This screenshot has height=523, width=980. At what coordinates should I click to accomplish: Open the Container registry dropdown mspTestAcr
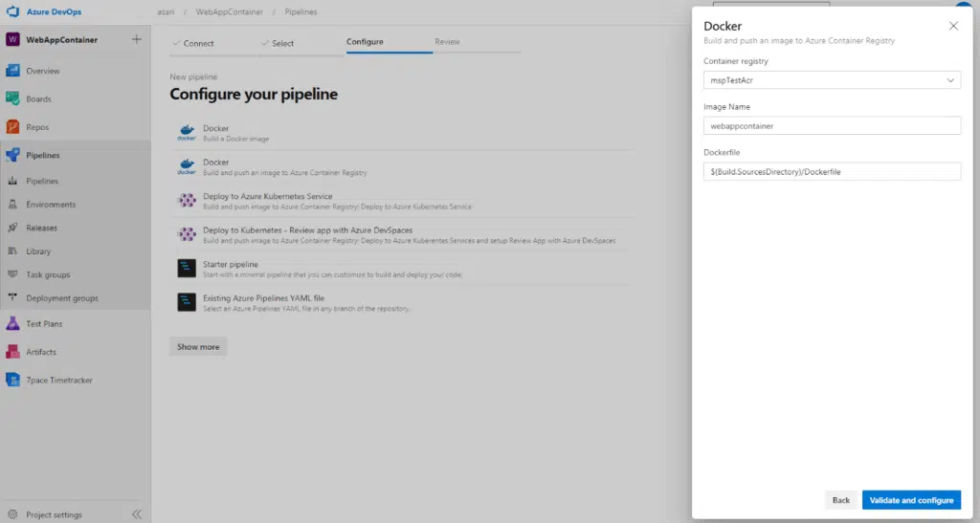[832, 80]
